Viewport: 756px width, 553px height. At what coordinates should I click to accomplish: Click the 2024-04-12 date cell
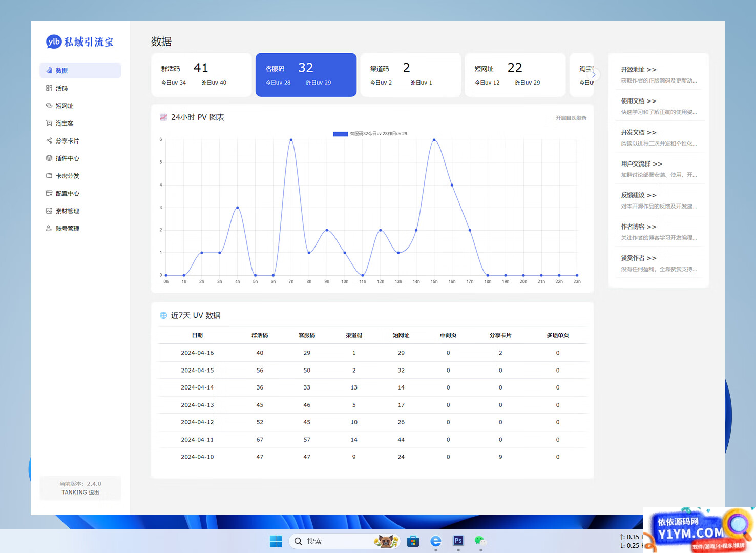pyautogui.click(x=197, y=422)
